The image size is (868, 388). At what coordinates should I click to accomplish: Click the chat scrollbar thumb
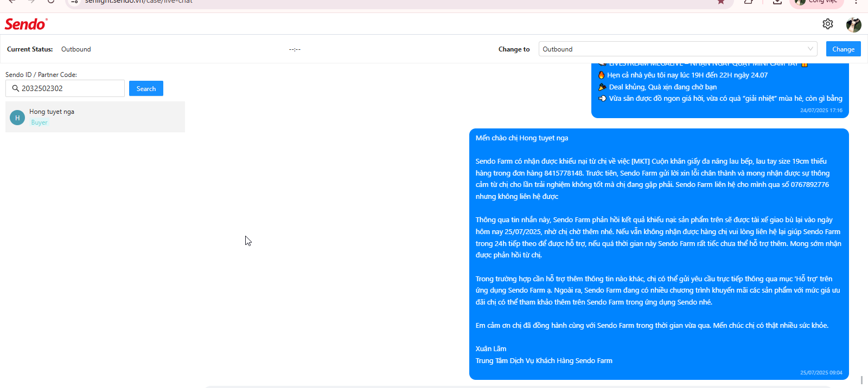click(x=861, y=380)
